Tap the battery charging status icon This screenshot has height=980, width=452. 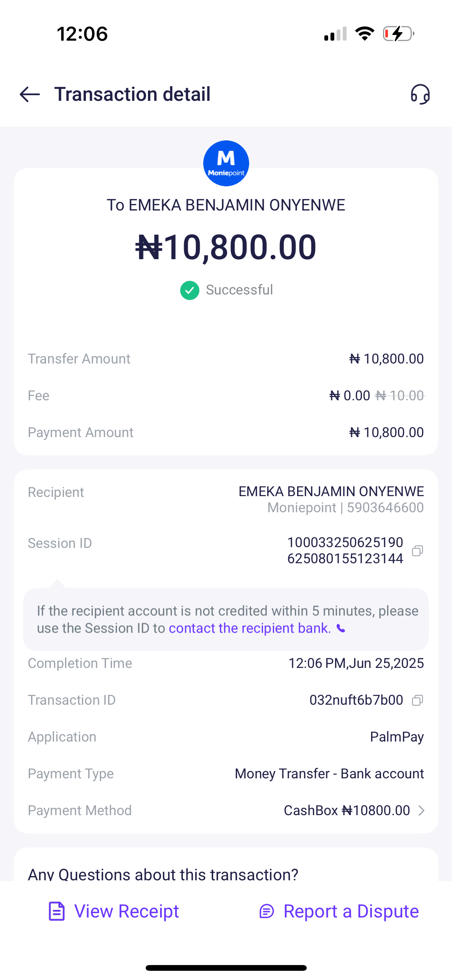(x=398, y=34)
